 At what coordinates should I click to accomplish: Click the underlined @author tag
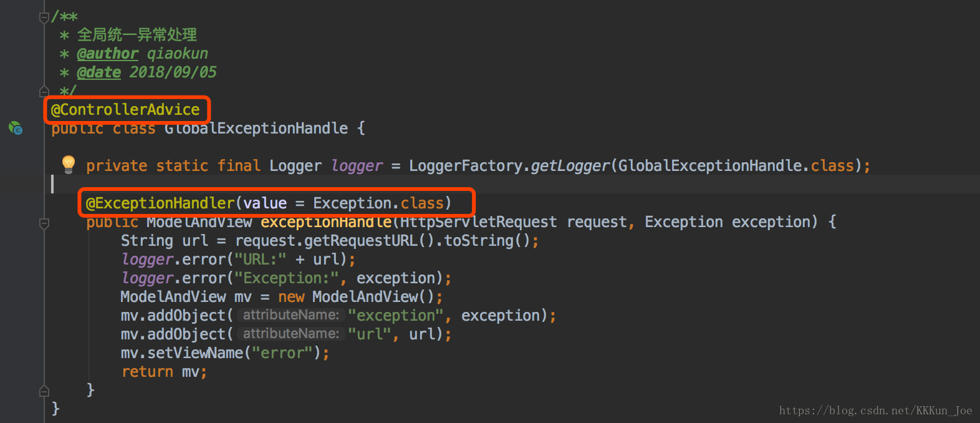pos(107,54)
